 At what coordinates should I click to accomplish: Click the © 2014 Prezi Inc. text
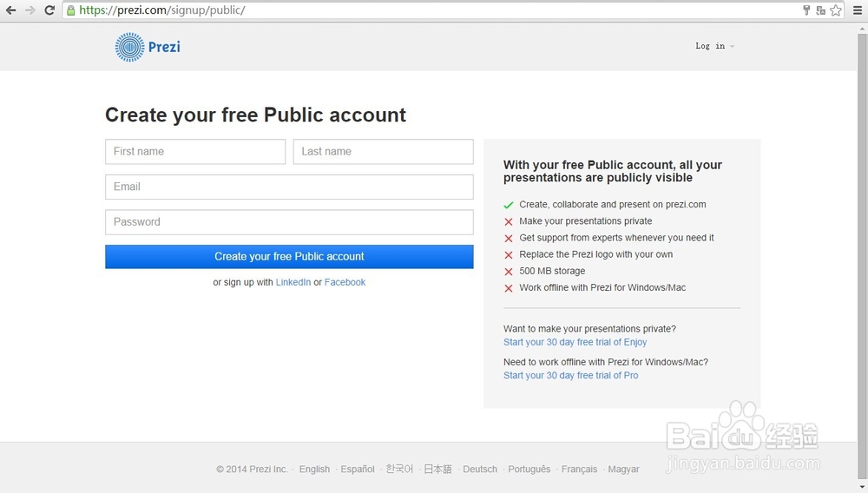point(252,470)
